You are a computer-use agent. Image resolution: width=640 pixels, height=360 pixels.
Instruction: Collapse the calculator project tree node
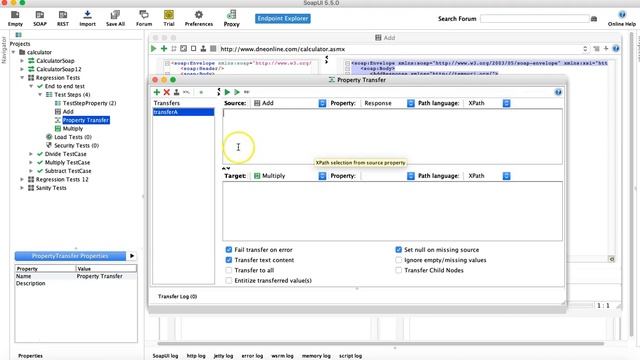click(x=13, y=52)
